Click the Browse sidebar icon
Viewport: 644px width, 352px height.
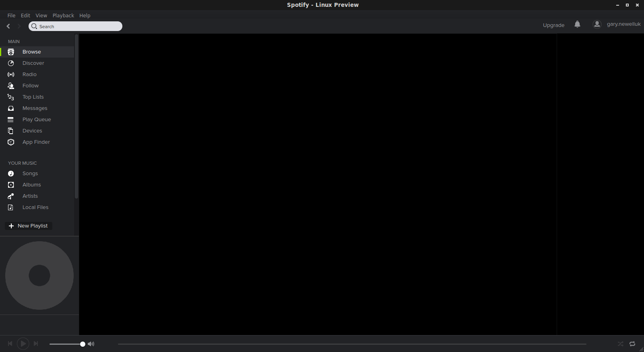[x=11, y=52]
